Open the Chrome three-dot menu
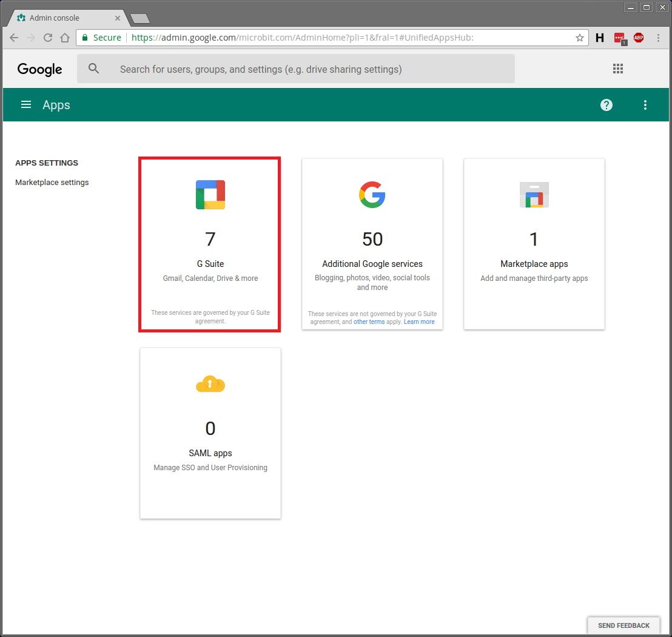The height and width of the screenshot is (637, 672). [658, 38]
